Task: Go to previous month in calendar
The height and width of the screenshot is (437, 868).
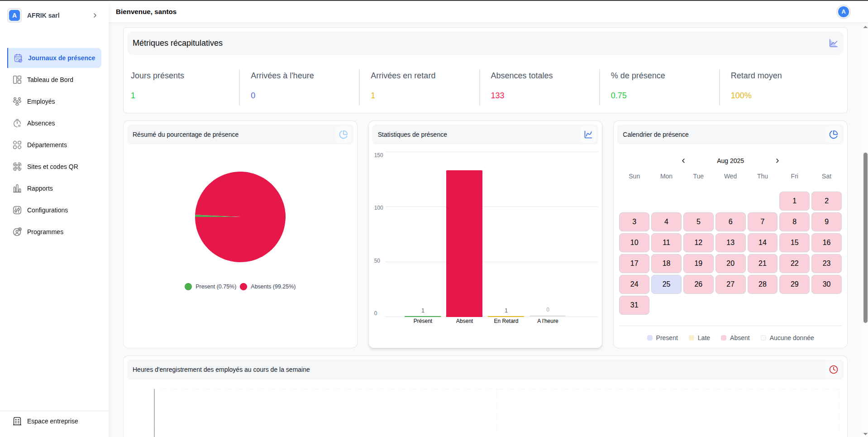Action: [x=683, y=161]
